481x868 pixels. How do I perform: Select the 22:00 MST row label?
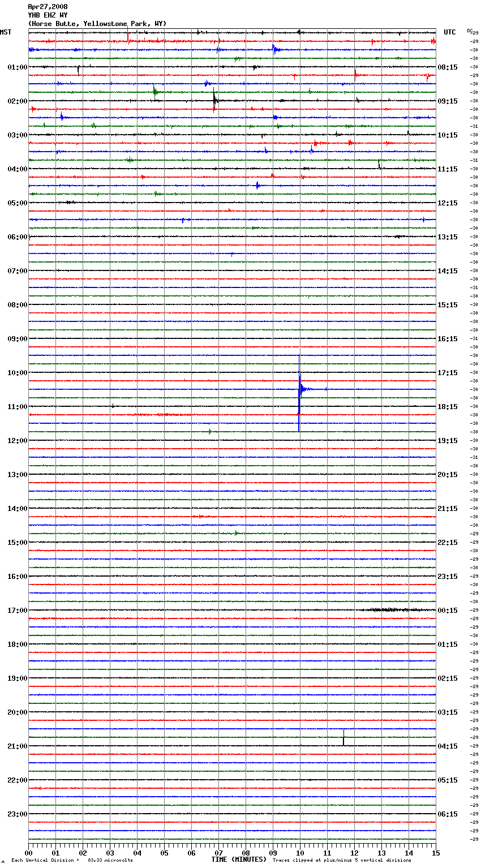coord(18,780)
